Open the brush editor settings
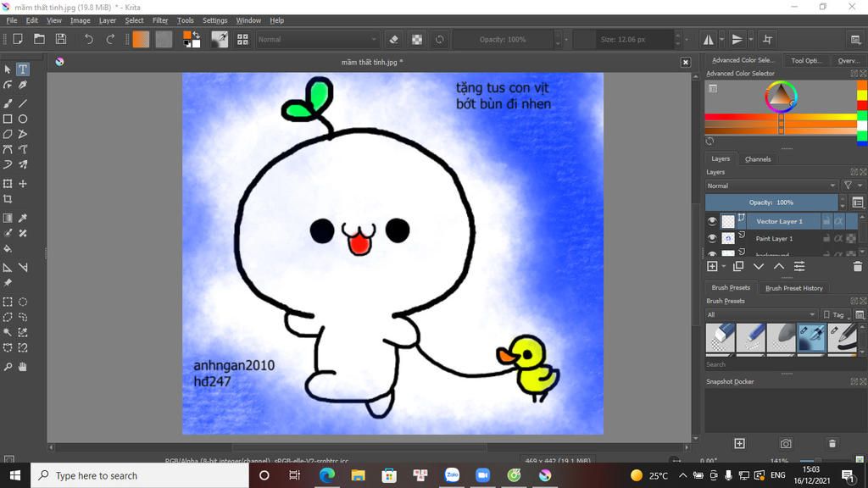 pos(220,39)
